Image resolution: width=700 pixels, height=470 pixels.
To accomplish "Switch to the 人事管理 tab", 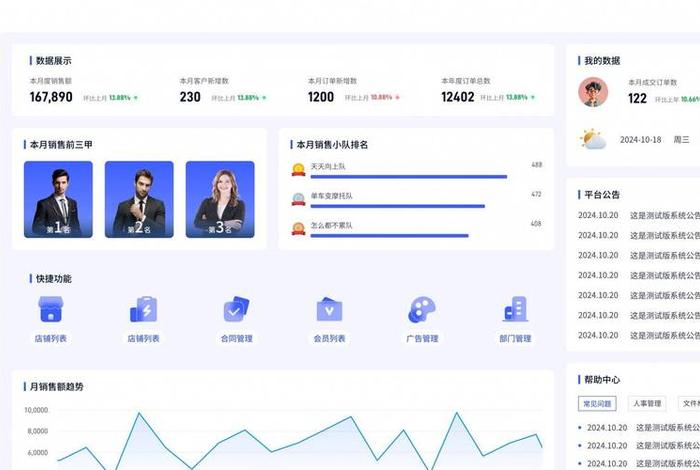I will pyautogui.click(x=647, y=404).
